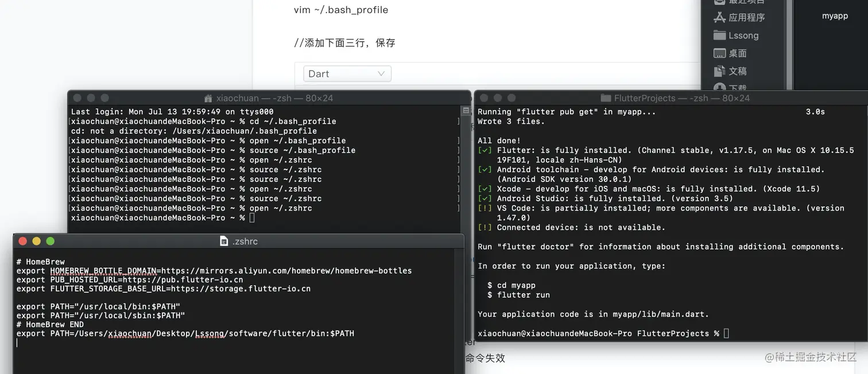Image resolution: width=868 pixels, height=374 pixels.
Task: Open the Dart language dropdown
Action: [347, 73]
